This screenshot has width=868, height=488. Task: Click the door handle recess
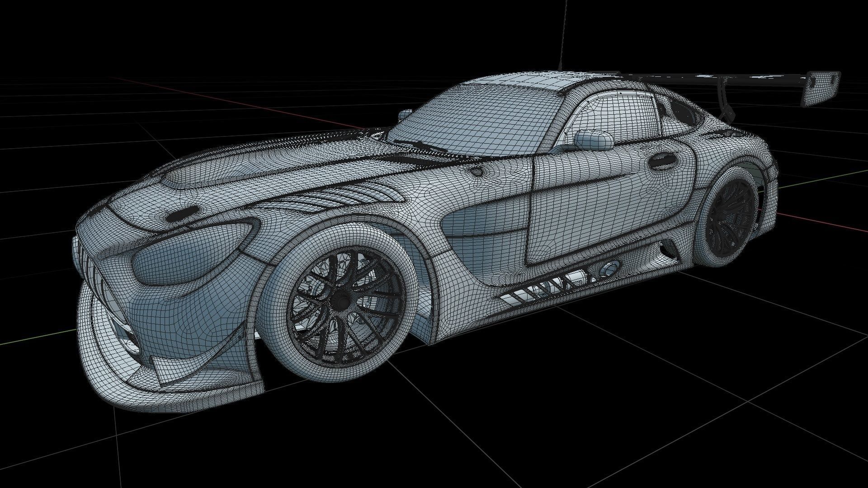[x=663, y=161]
